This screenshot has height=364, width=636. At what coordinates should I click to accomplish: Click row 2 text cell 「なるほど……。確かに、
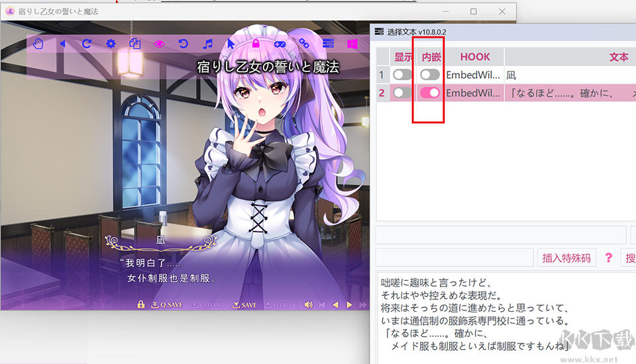(562, 93)
